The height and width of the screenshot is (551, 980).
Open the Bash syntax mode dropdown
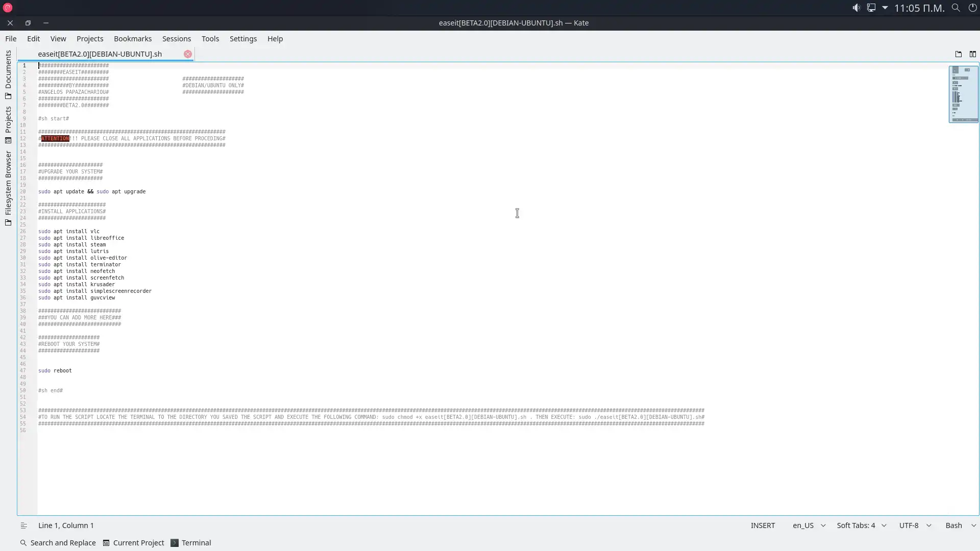[x=960, y=525]
